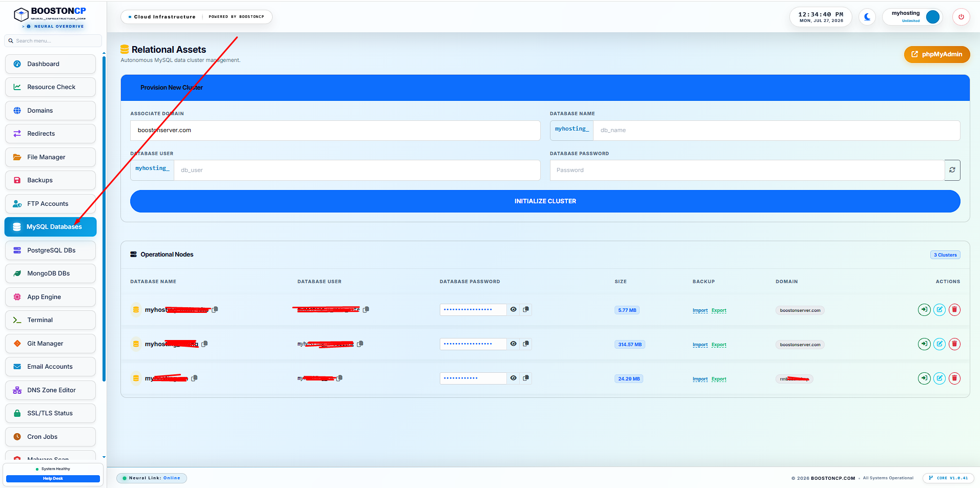980x488 pixels.
Task: Open phpMyAdmin
Action: (x=937, y=54)
